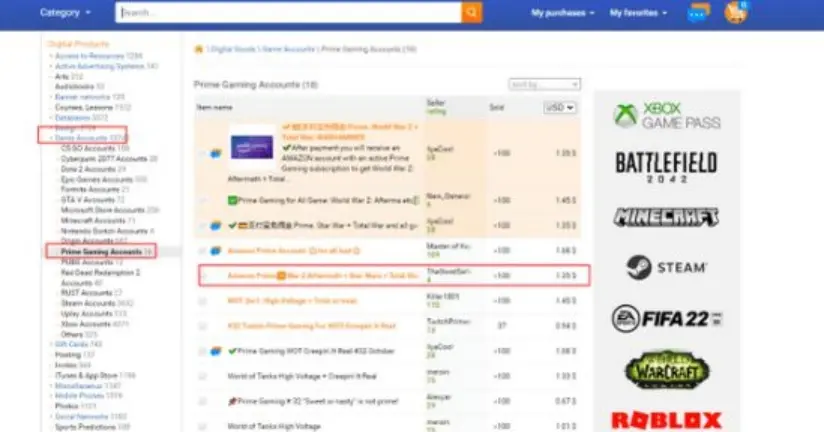This screenshot has height=432, width=824.
Task: Open the My purchases dropdown
Action: pyautogui.click(x=562, y=13)
